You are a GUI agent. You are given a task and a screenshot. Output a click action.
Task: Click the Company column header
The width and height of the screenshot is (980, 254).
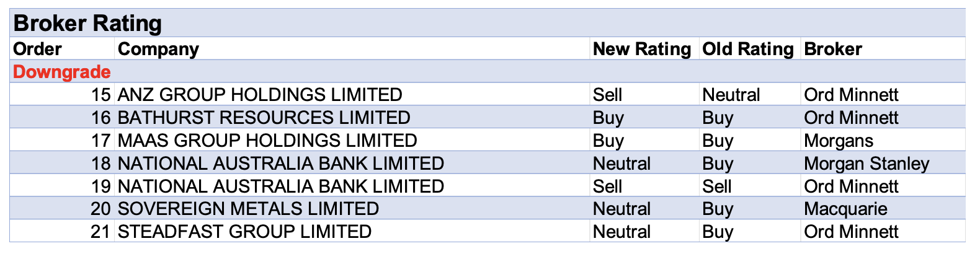click(158, 49)
